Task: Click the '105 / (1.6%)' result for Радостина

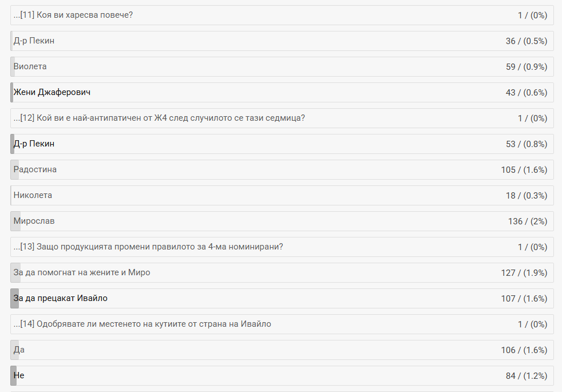Action: tap(524, 169)
